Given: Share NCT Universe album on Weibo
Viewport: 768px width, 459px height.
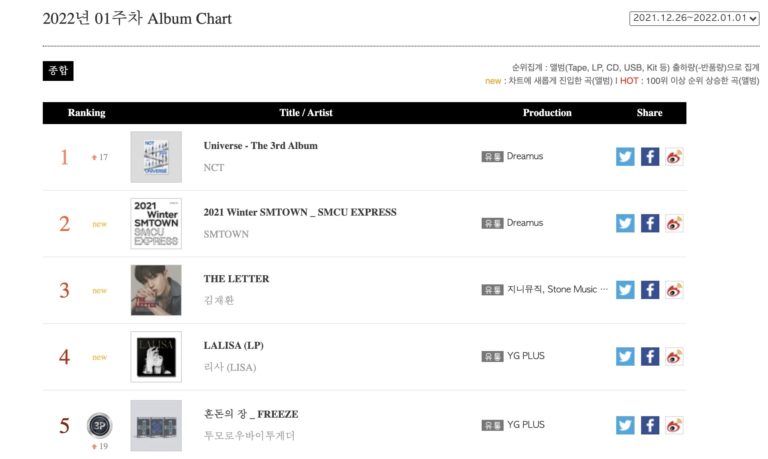Looking at the screenshot, I should point(674,157).
